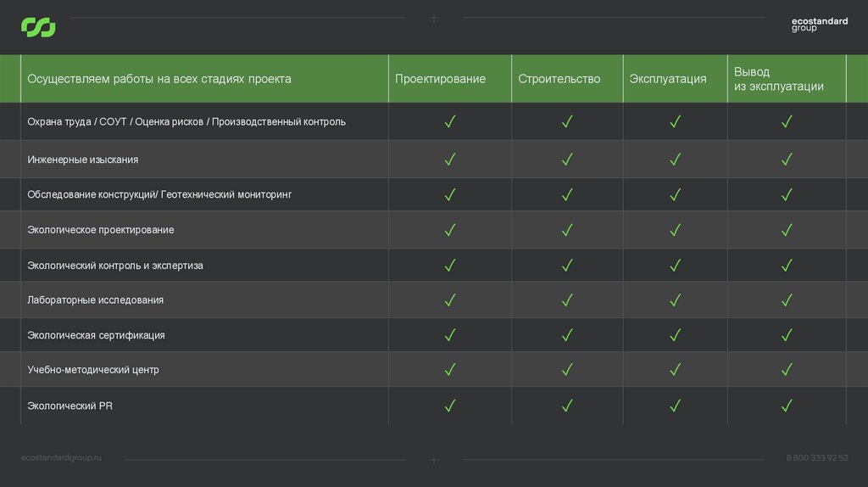Select the Эксплуатация column header

tap(667, 79)
